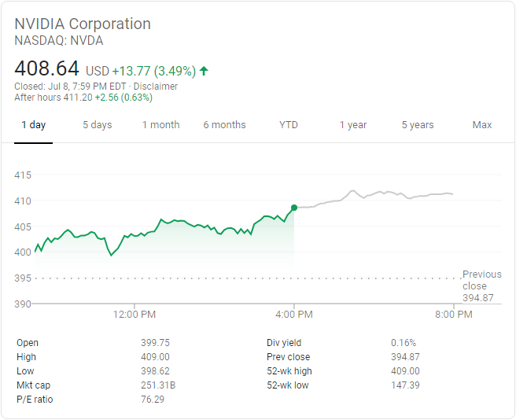Switch to the 5 days tab
This screenshot has width=516, height=420.
pyautogui.click(x=98, y=125)
